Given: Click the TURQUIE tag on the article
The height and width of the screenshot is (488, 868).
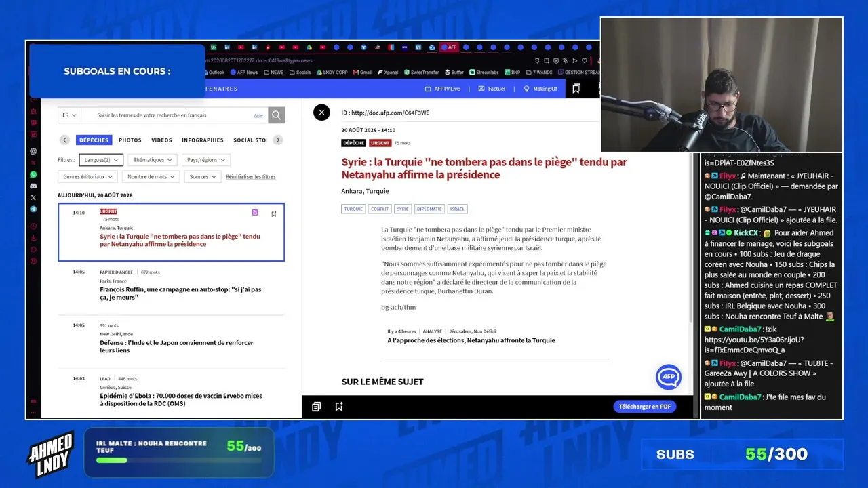Looking at the screenshot, I should pos(353,209).
